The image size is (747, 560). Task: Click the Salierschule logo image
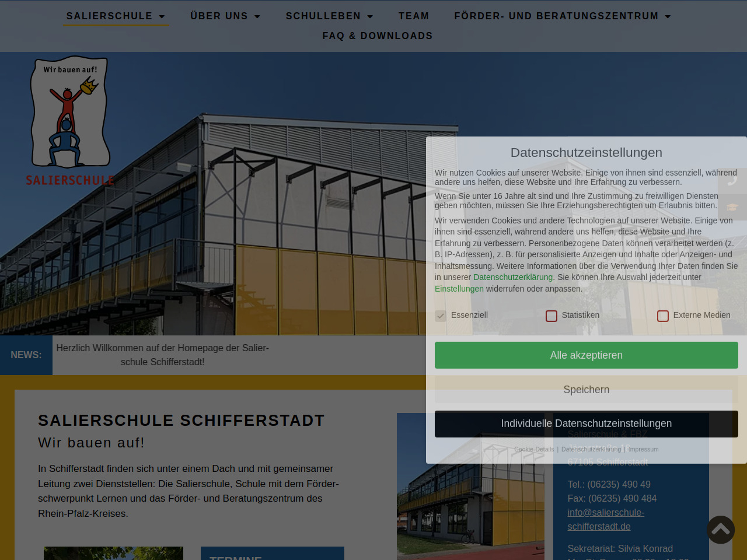click(x=70, y=121)
